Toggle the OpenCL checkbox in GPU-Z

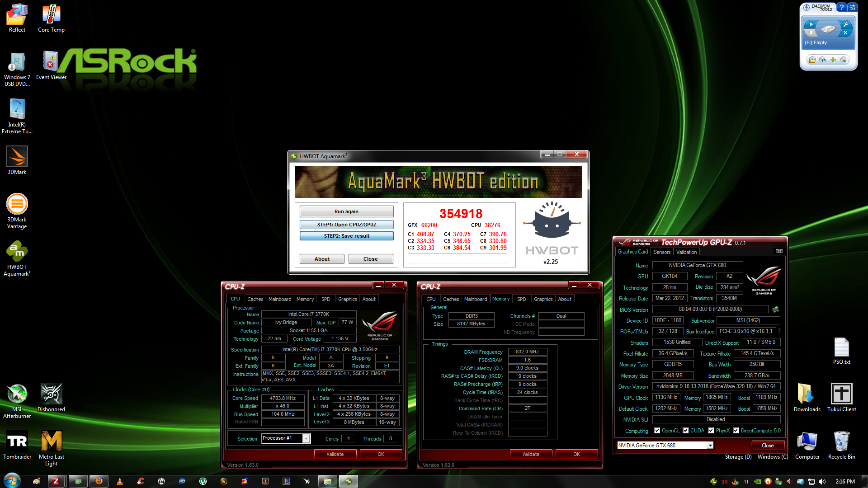click(657, 431)
